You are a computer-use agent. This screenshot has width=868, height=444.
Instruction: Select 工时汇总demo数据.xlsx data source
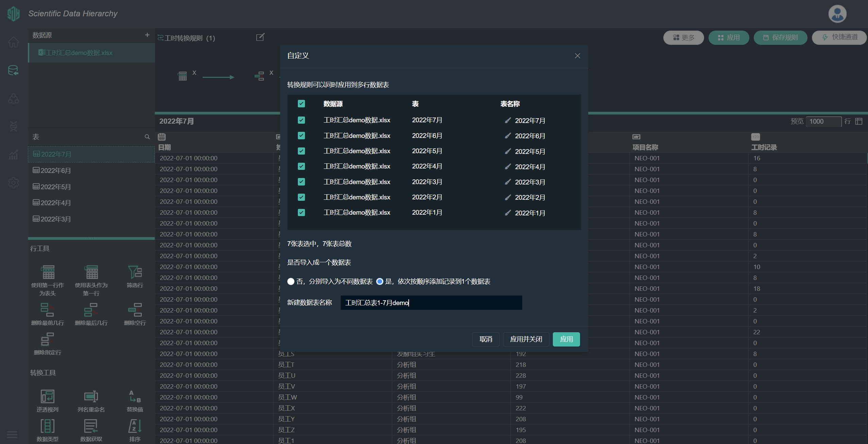(x=91, y=53)
